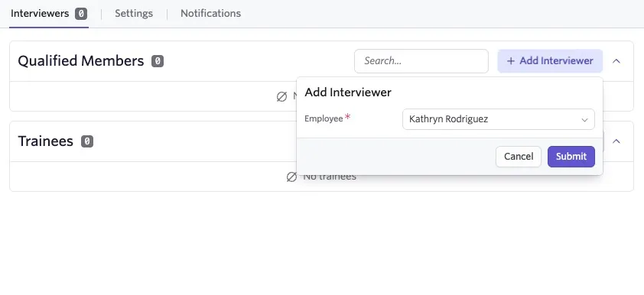
Task: Open the Employee dropdown showing Kathryn Rodriguez
Action: pyautogui.click(x=498, y=119)
